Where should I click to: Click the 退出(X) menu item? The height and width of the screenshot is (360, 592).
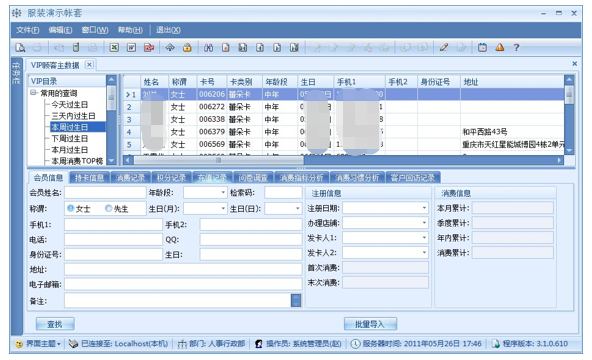coord(168,30)
